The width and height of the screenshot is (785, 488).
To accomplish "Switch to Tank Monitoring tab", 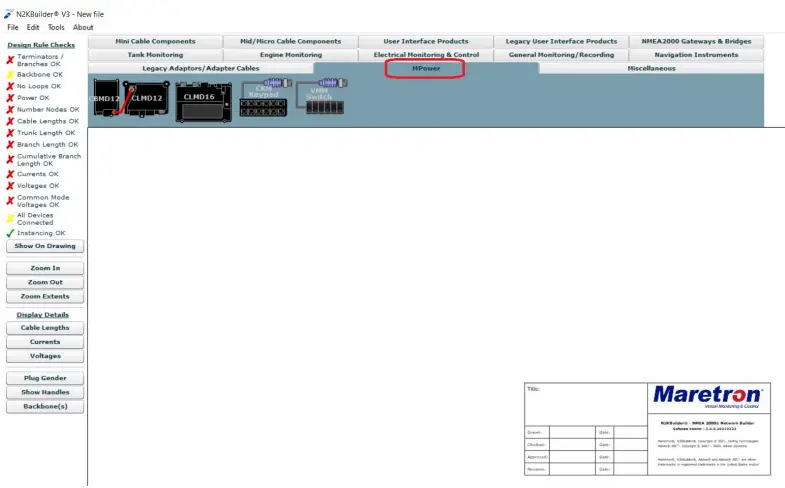I will (155, 55).
